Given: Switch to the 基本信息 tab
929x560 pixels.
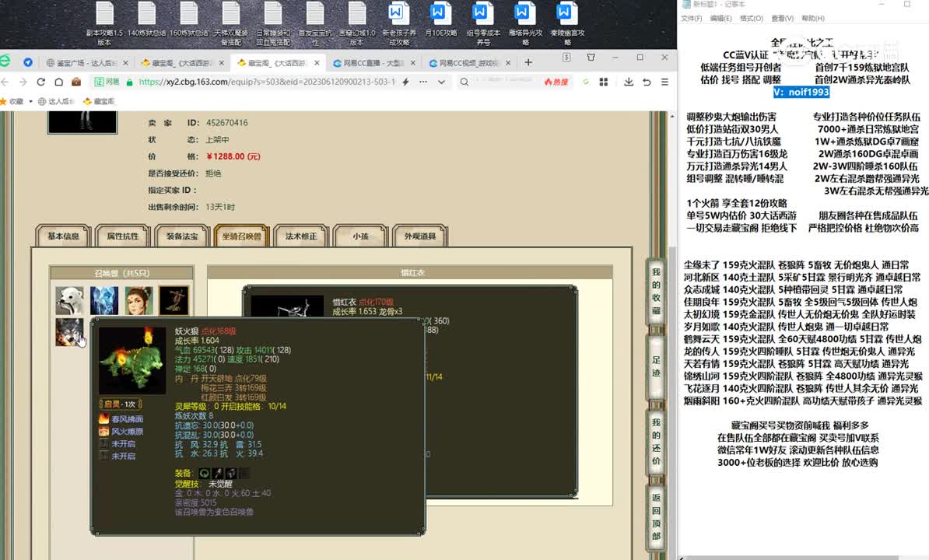Looking at the screenshot, I should (64, 236).
